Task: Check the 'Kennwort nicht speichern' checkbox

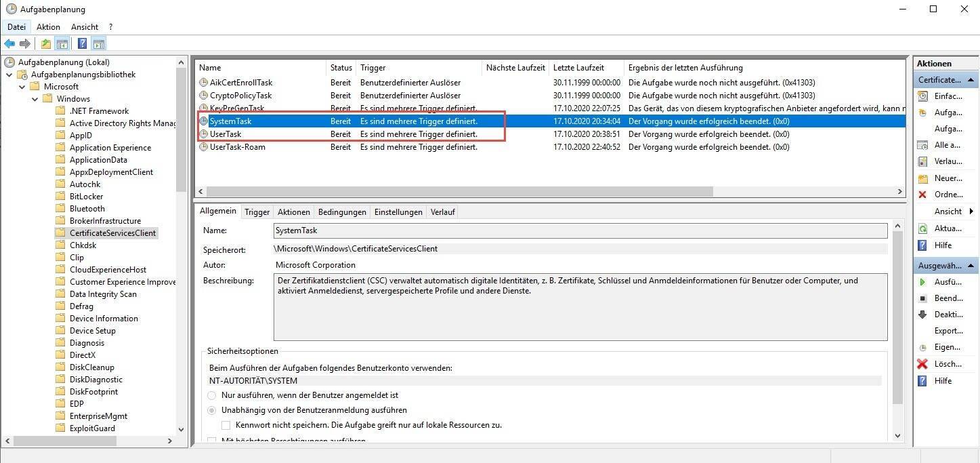Action: point(226,425)
